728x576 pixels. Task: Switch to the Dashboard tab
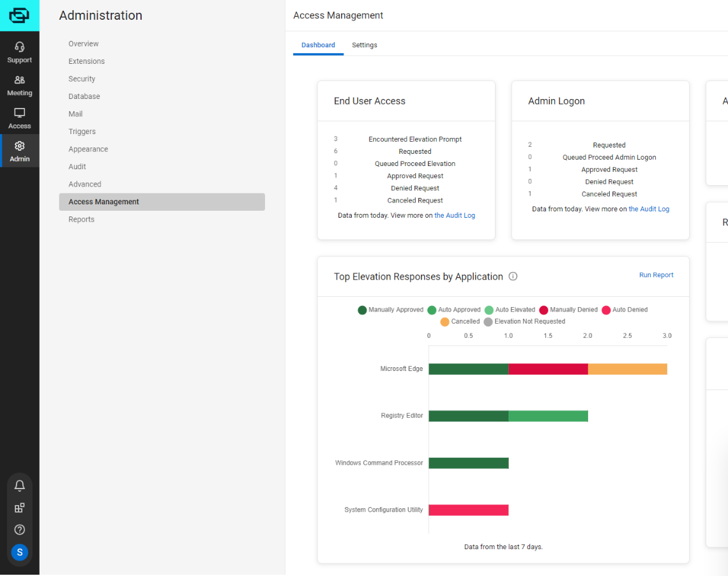(x=318, y=45)
